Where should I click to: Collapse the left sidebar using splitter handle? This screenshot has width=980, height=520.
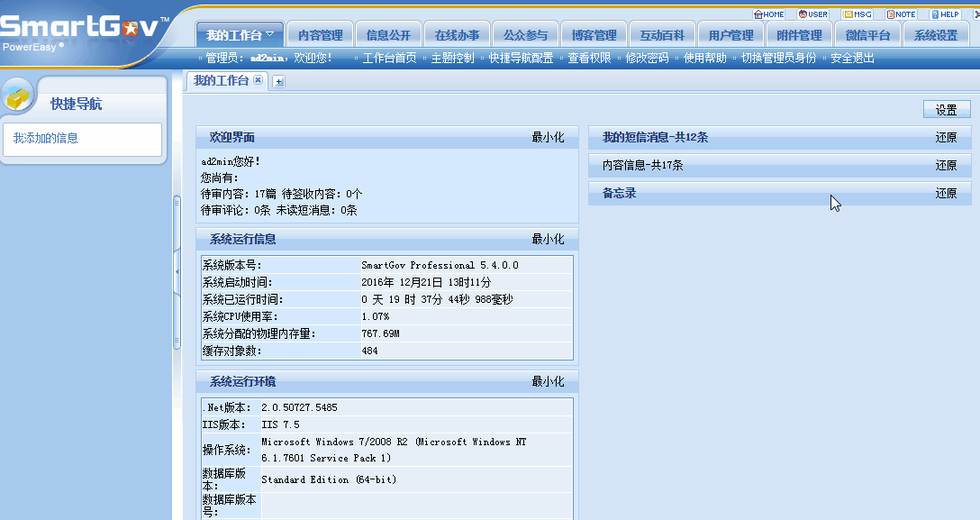(177, 270)
